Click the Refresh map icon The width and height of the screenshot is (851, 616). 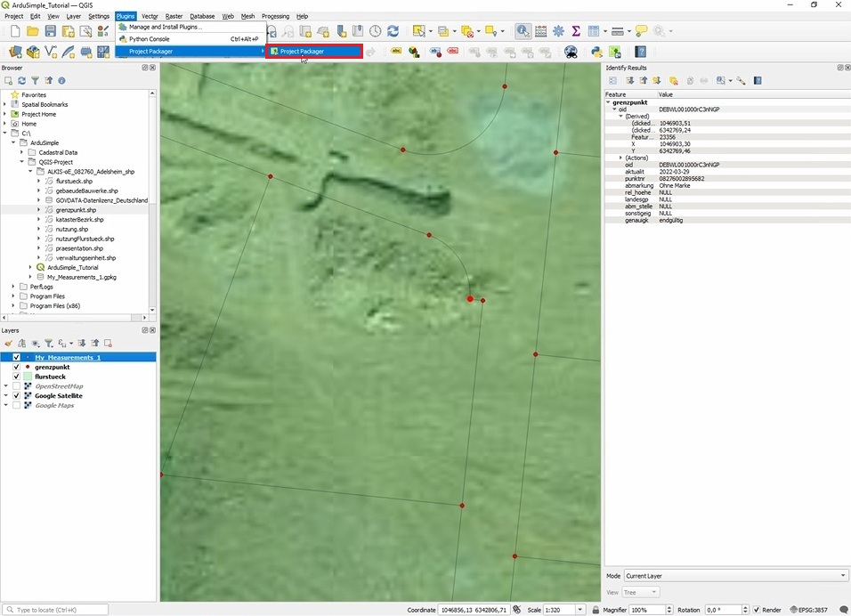click(393, 31)
